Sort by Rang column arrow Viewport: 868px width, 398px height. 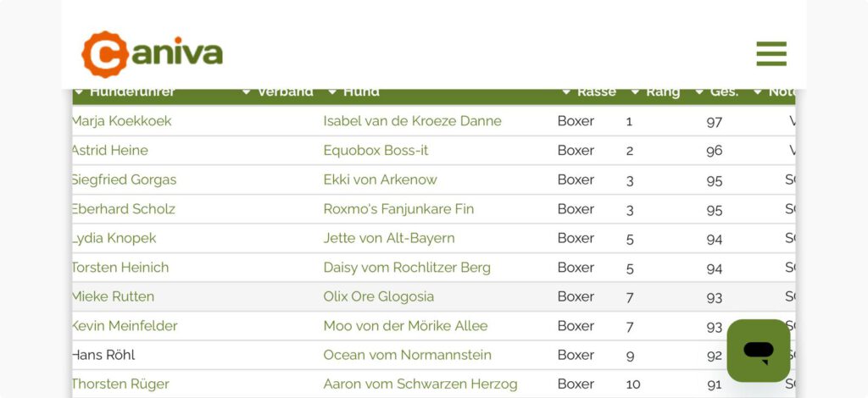(x=635, y=92)
